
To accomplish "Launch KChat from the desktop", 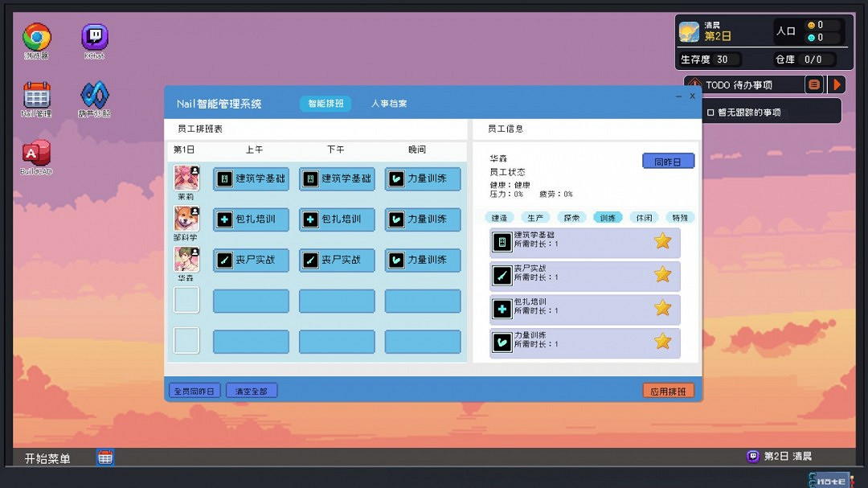I will [x=93, y=35].
